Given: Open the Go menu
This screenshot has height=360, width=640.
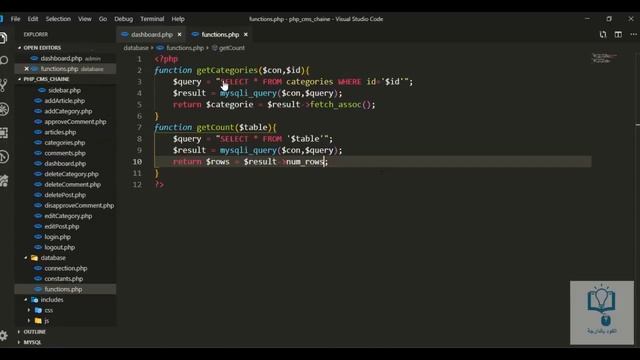Looking at the screenshot, I should point(103,19).
